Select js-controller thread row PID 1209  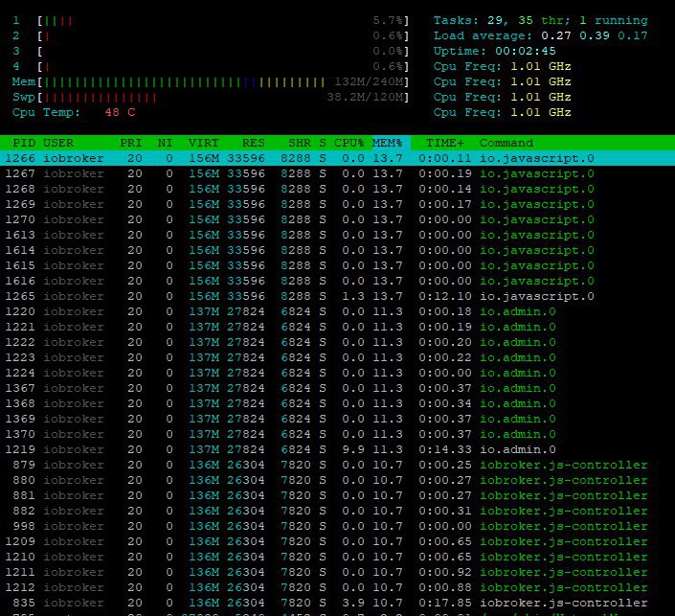pyautogui.click(x=337, y=542)
